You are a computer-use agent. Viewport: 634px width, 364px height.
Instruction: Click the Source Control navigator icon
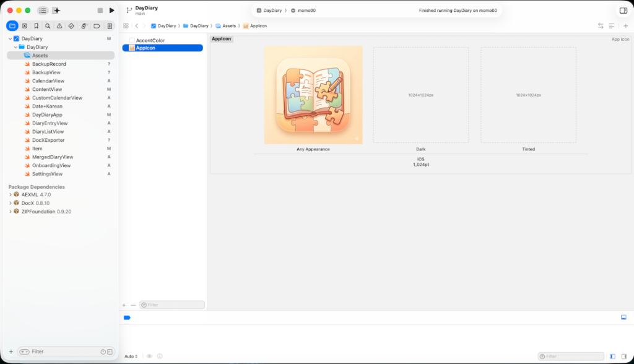[x=24, y=26]
